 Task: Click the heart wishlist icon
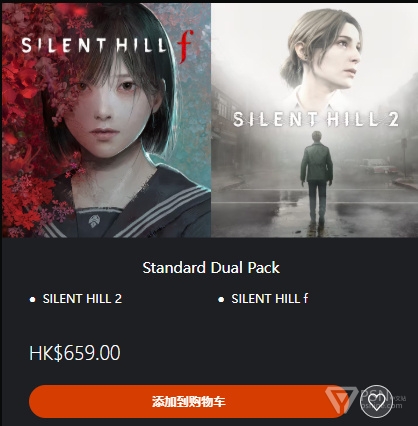pos(376,401)
